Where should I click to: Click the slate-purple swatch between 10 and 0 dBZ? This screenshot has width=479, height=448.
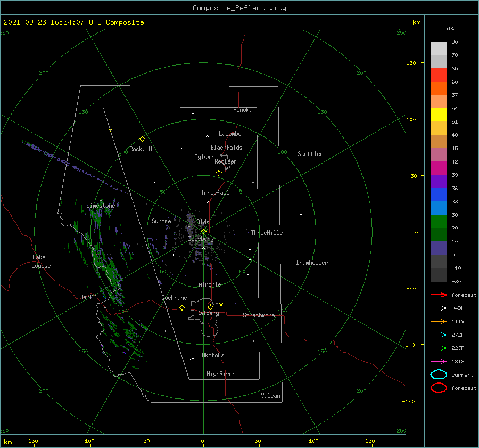pyautogui.click(x=439, y=248)
